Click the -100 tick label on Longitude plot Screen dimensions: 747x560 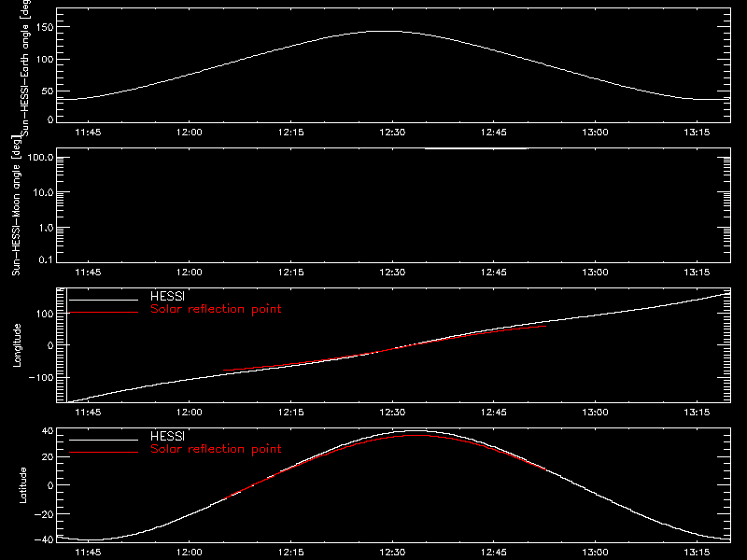tap(41, 377)
